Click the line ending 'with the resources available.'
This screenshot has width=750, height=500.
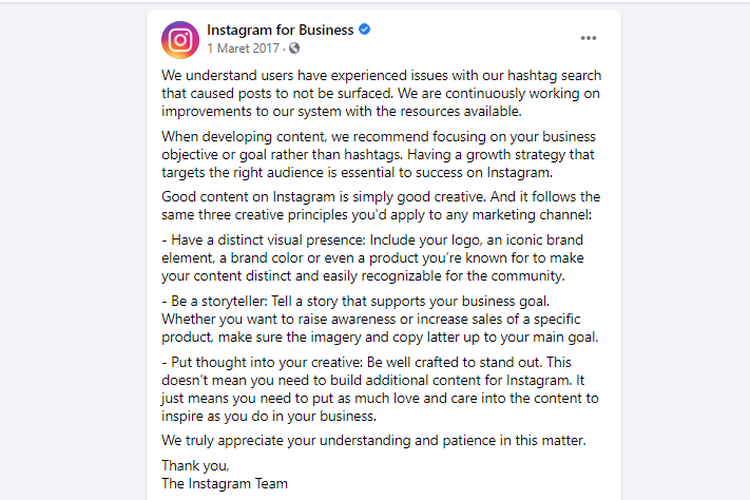click(341, 111)
